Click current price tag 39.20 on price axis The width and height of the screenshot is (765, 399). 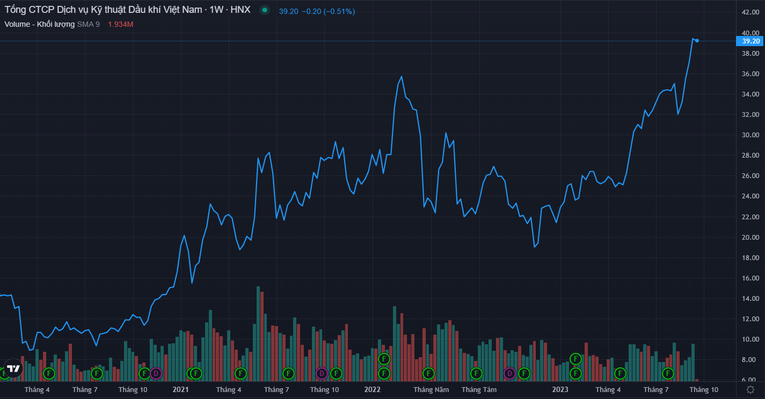click(x=750, y=41)
